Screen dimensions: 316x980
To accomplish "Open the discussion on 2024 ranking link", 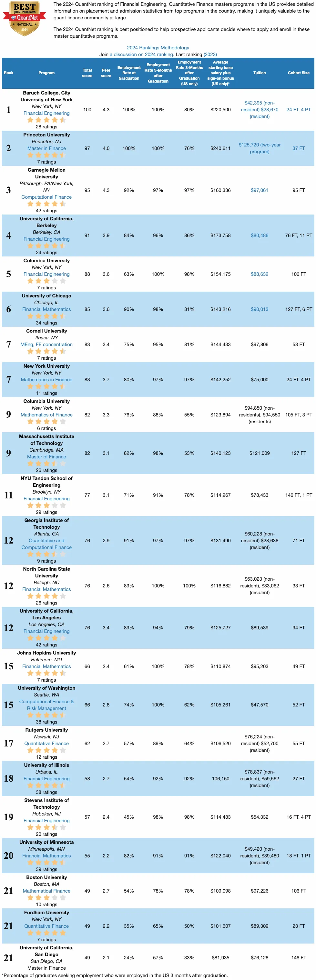I will click(x=141, y=55).
